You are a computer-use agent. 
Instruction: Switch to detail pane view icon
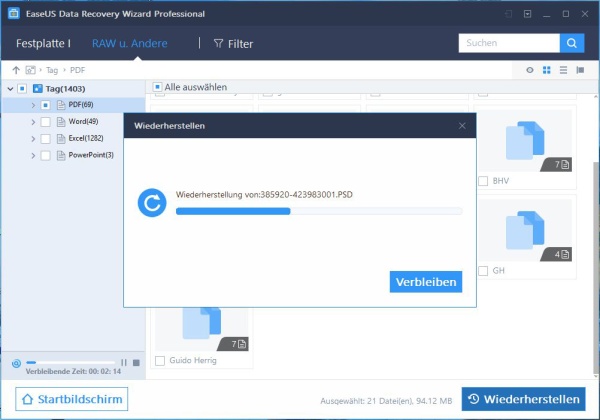point(580,70)
